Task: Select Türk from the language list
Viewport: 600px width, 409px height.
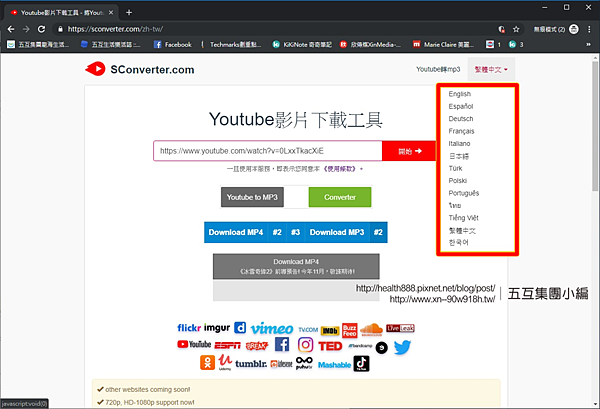Action: 455,168
